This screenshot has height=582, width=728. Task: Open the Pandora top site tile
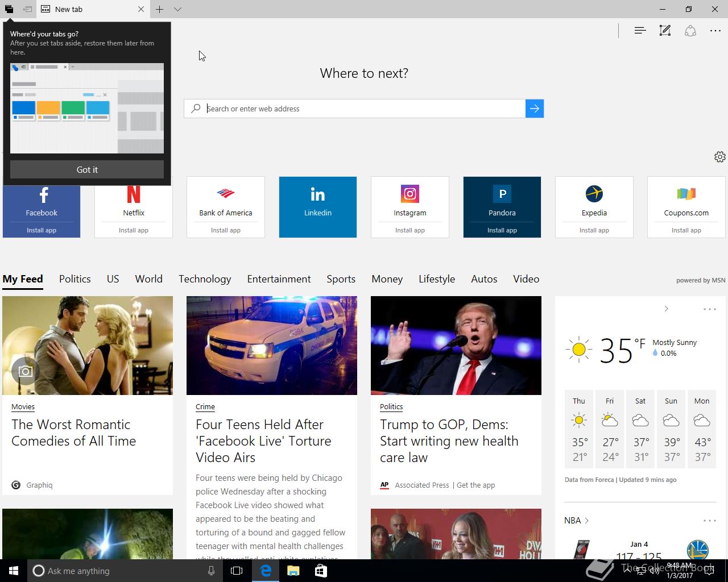[502, 206]
